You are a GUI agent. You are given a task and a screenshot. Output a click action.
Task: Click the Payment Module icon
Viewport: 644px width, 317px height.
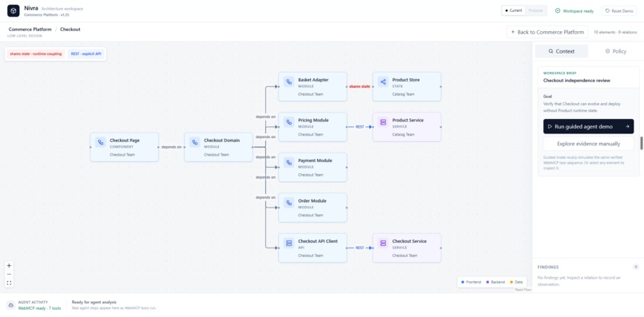(x=288, y=163)
